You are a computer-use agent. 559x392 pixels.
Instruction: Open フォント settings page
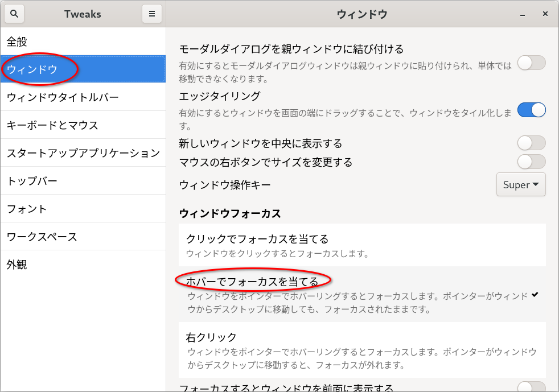pyautogui.click(x=83, y=208)
